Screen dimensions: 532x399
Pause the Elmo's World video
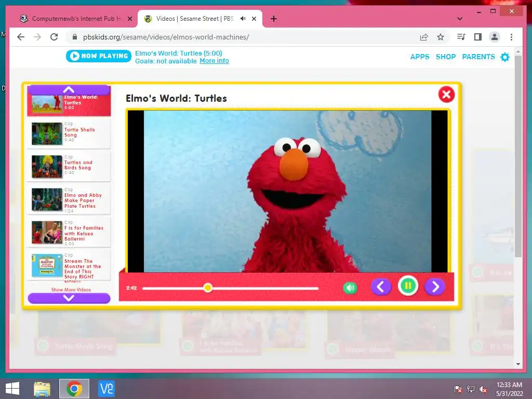[x=408, y=286]
